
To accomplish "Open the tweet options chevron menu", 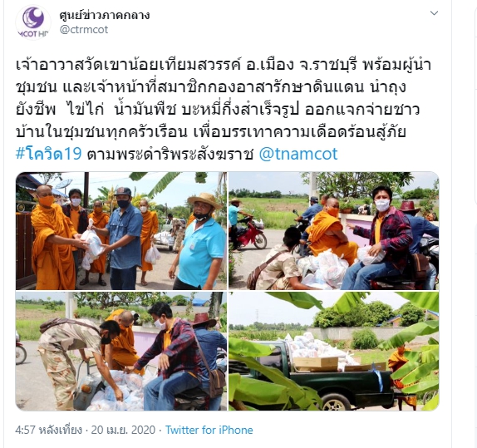I will click(x=434, y=13).
